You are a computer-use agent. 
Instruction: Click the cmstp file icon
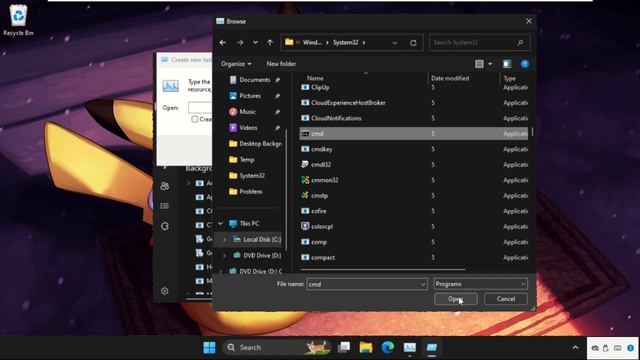[305, 196]
